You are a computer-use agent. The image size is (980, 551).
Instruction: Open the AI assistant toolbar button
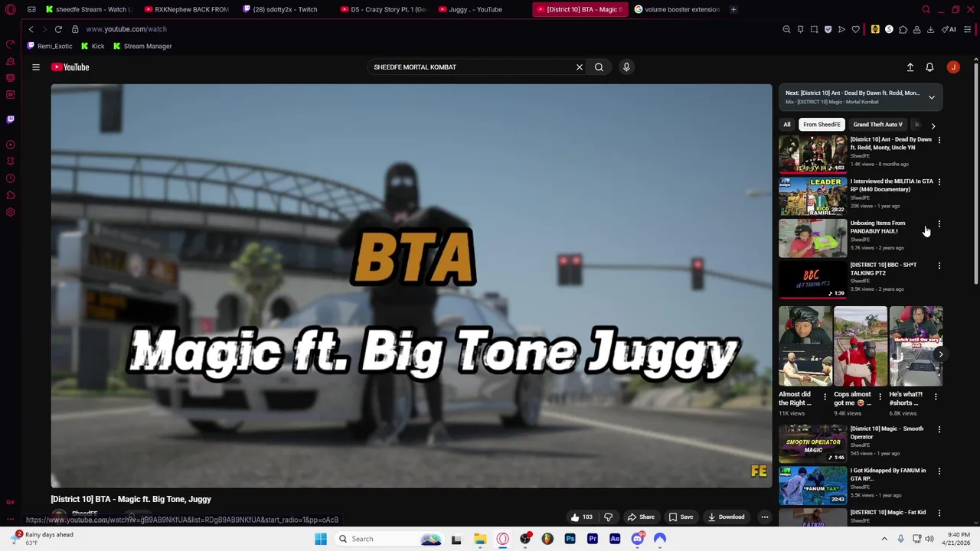[949, 29]
